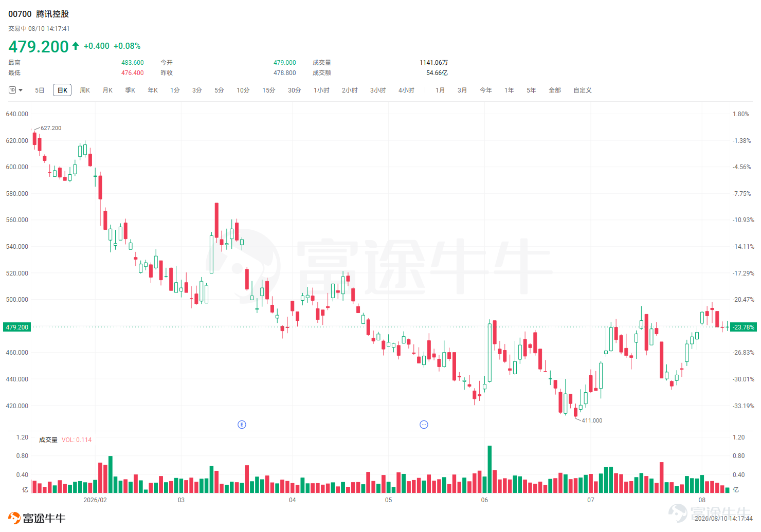Click the 640.000 price axis label
Image resolution: width=761 pixels, height=532 pixels.
pos(17,114)
